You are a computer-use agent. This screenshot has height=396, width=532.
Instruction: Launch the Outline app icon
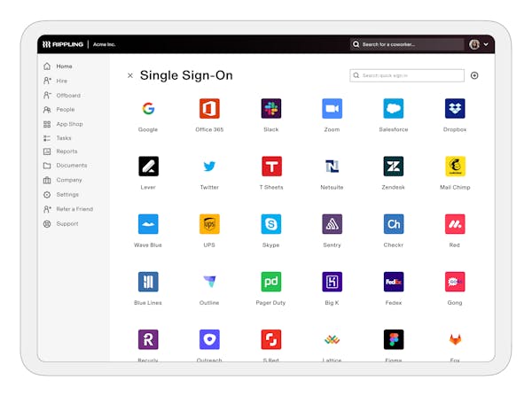click(x=209, y=282)
